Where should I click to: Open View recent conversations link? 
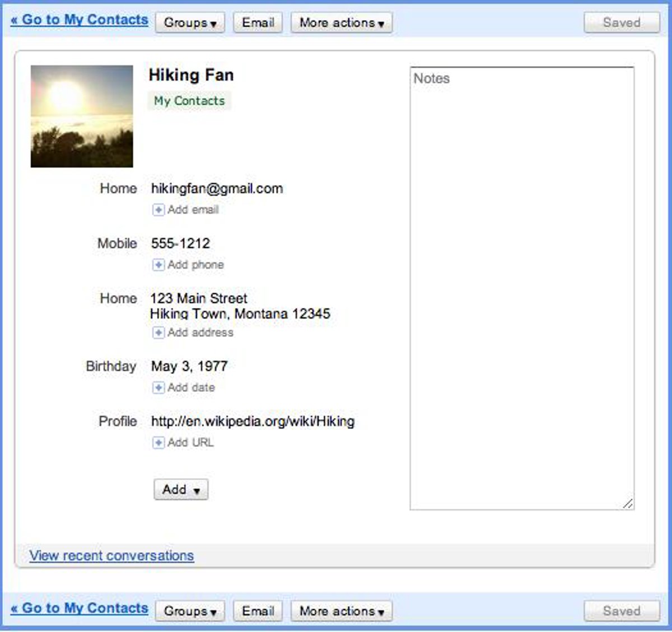[x=111, y=556]
